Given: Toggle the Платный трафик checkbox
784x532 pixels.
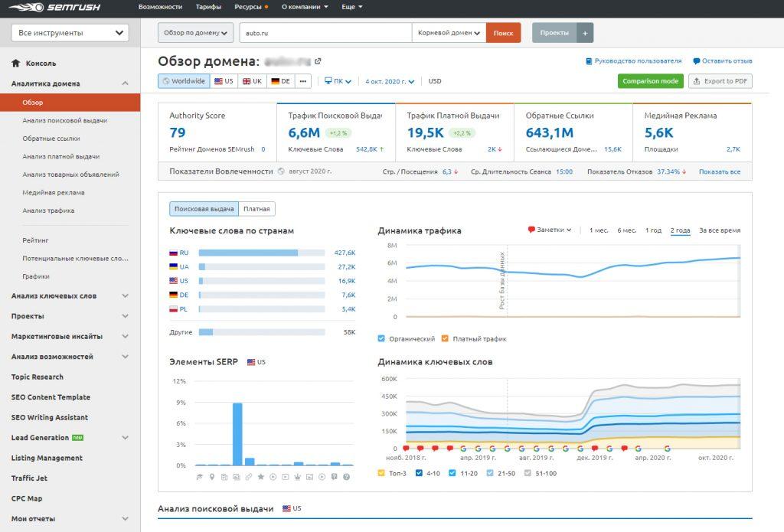Looking at the screenshot, I should click(x=445, y=338).
